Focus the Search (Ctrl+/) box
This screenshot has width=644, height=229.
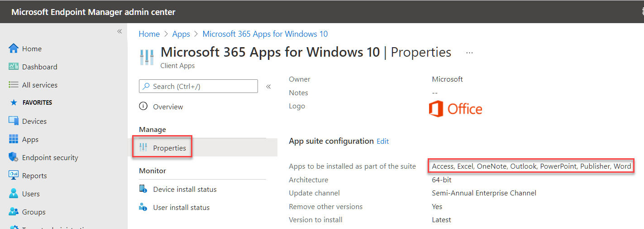198,86
